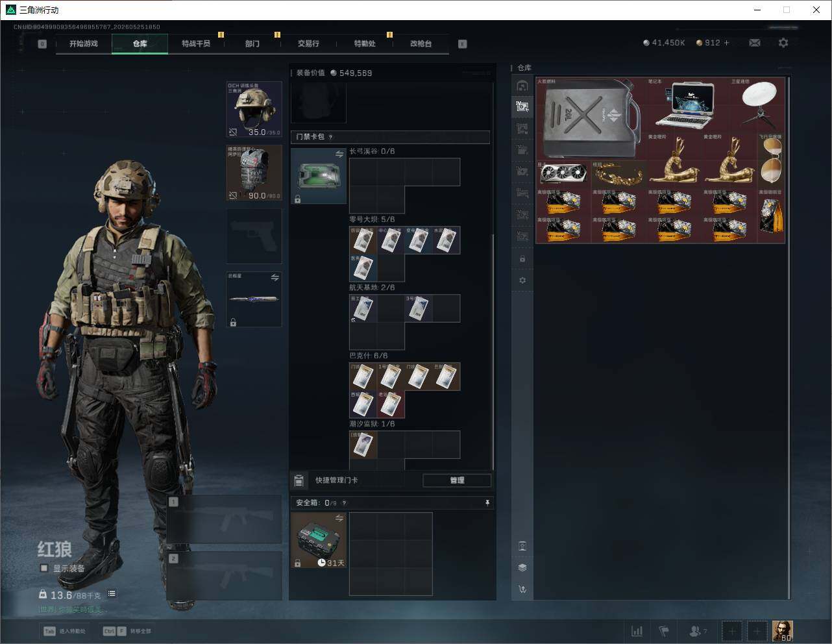Click the Tab 进入特勤处 shortcut
Screen dimensions: 832x644
coord(64,631)
